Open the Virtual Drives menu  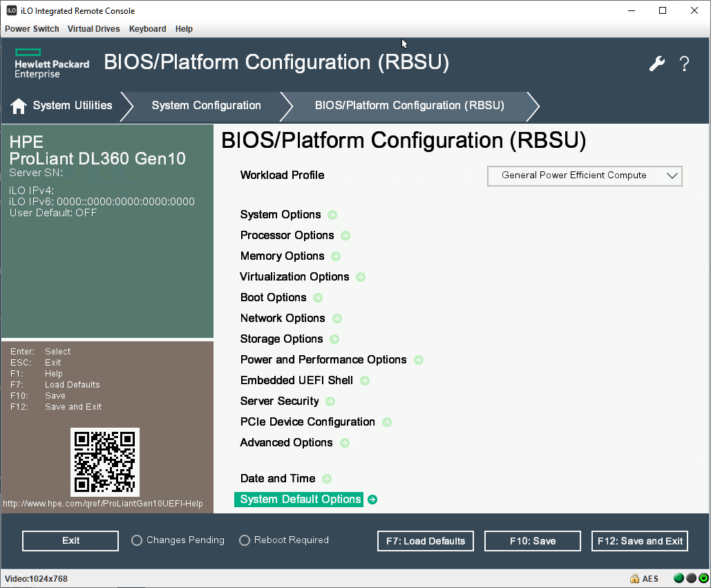(x=94, y=29)
